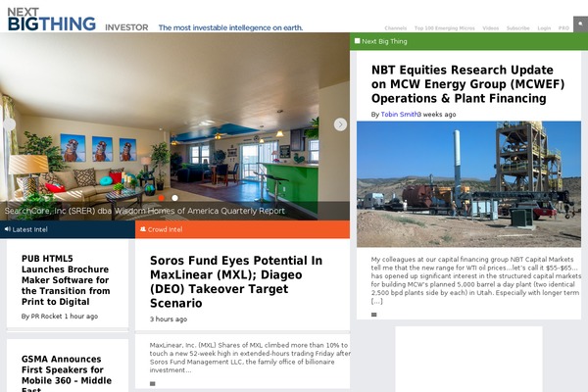Click the '3 hours ago' timestamp
This screenshot has width=588, height=392.
coord(169,319)
